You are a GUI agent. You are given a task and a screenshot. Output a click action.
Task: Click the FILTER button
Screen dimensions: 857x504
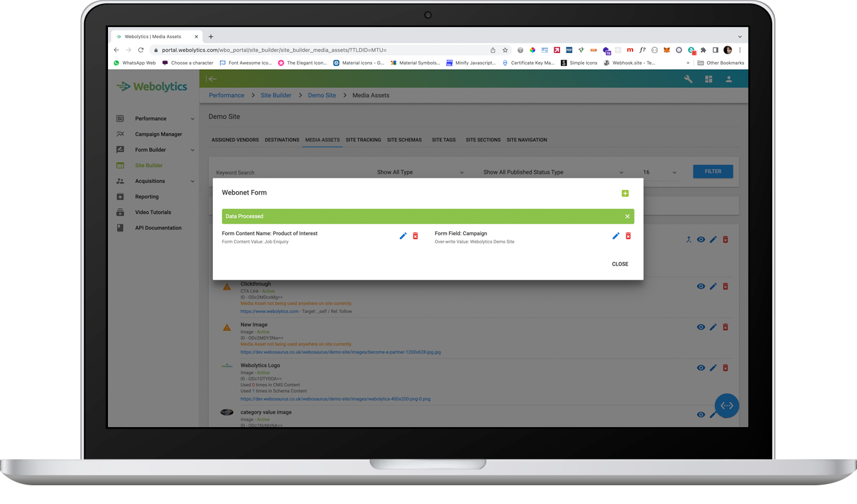click(713, 171)
